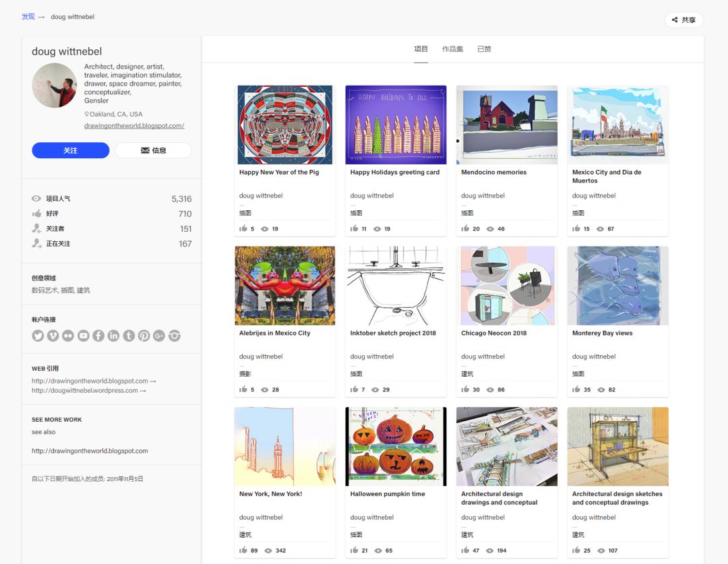The height and width of the screenshot is (564, 728).
Task: Open the Tumblr account icon
Action: tap(129, 336)
